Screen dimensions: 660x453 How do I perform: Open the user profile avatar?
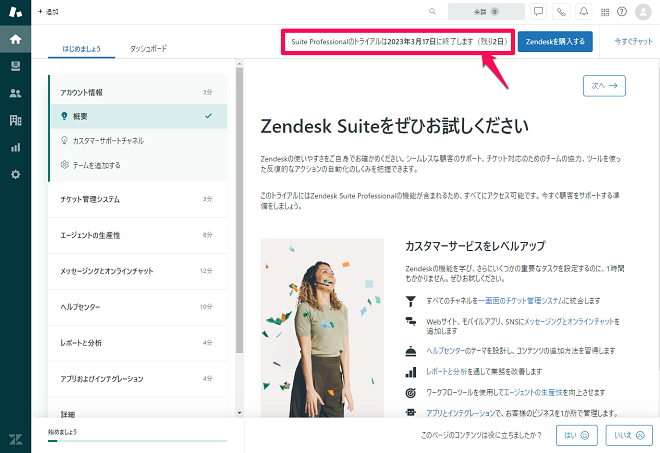tap(643, 12)
